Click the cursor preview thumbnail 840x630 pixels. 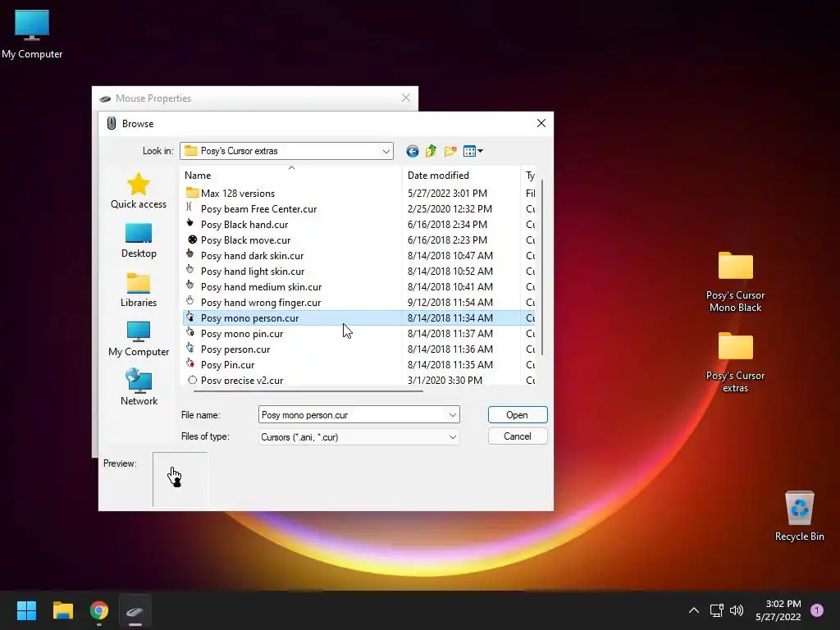(180, 479)
